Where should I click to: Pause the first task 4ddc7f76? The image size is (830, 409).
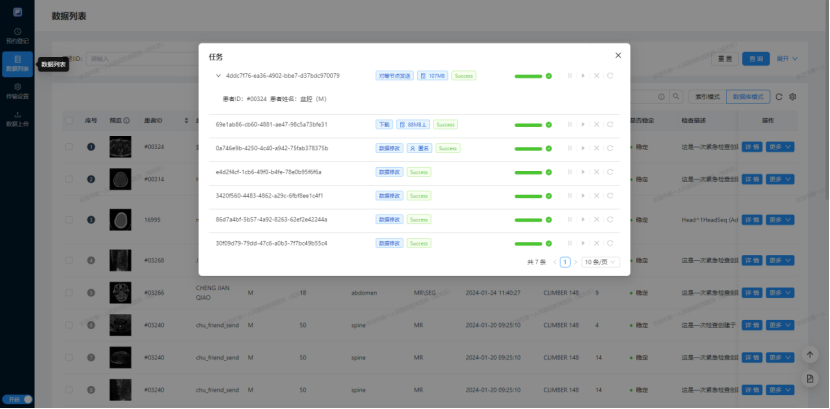[570, 76]
